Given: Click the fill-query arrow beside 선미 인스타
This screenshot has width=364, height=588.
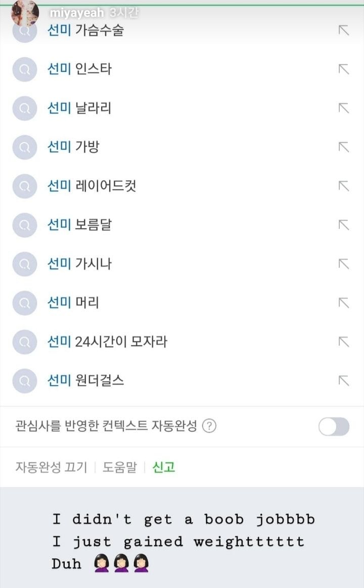Looking at the screenshot, I should click(x=344, y=69).
